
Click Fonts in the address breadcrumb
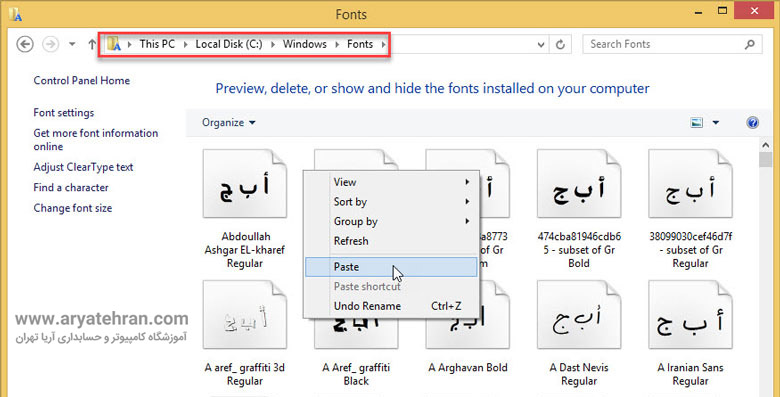click(360, 44)
